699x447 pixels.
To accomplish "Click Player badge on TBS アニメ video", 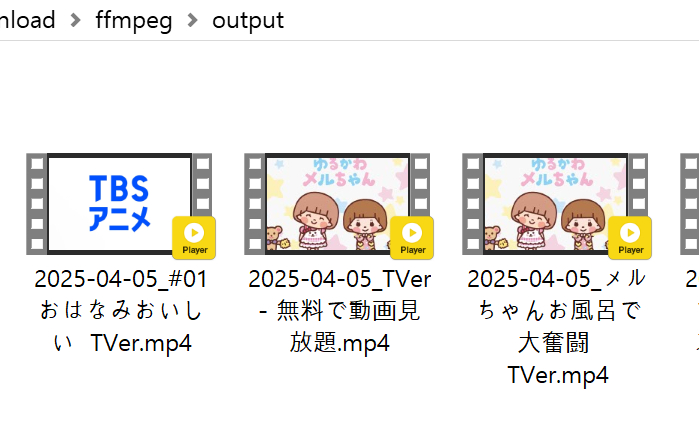I will [194, 238].
